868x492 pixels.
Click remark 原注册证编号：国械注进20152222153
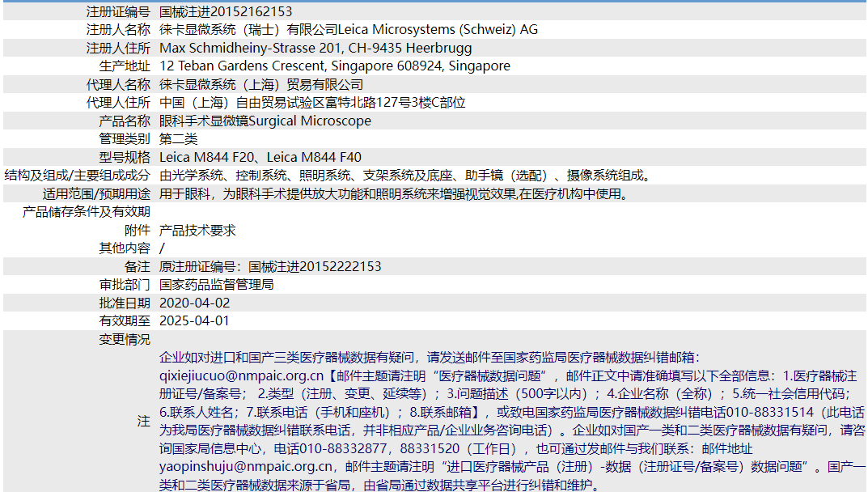pos(270,266)
